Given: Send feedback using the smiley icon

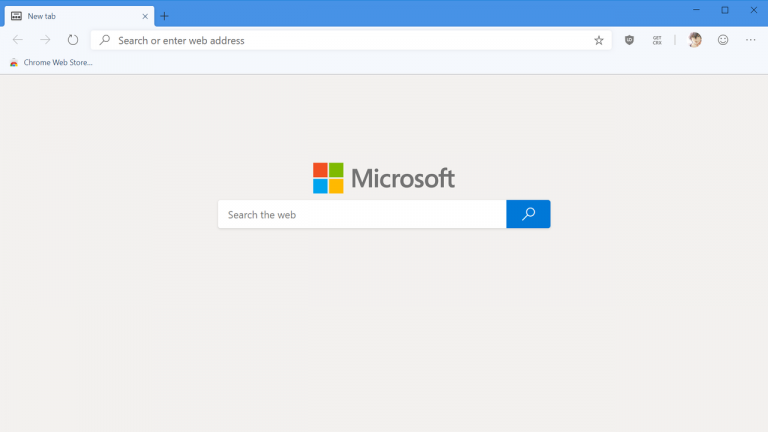Looking at the screenshot, I should pos(723,40).
